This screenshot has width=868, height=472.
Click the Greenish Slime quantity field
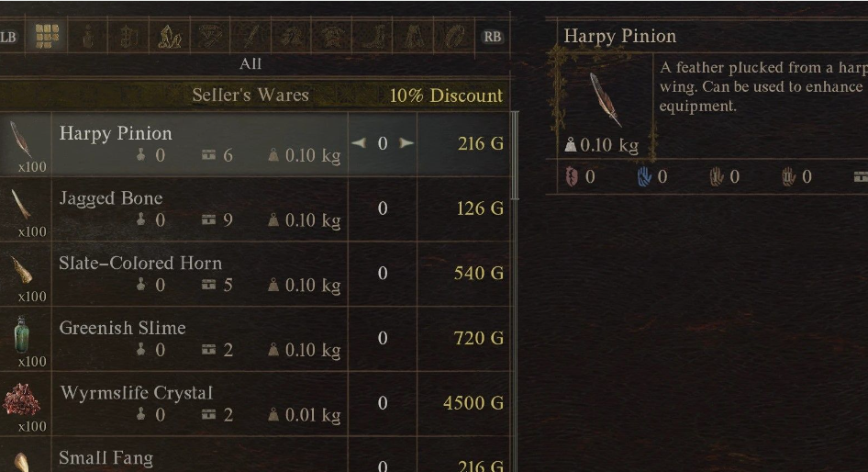pyautogui.click(x=383, y=338)
